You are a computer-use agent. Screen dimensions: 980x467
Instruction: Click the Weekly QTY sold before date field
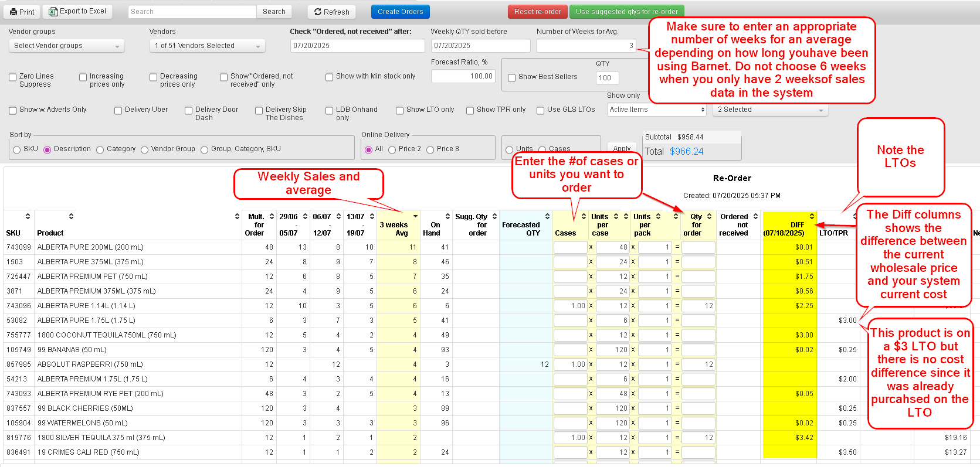point(480,46)
